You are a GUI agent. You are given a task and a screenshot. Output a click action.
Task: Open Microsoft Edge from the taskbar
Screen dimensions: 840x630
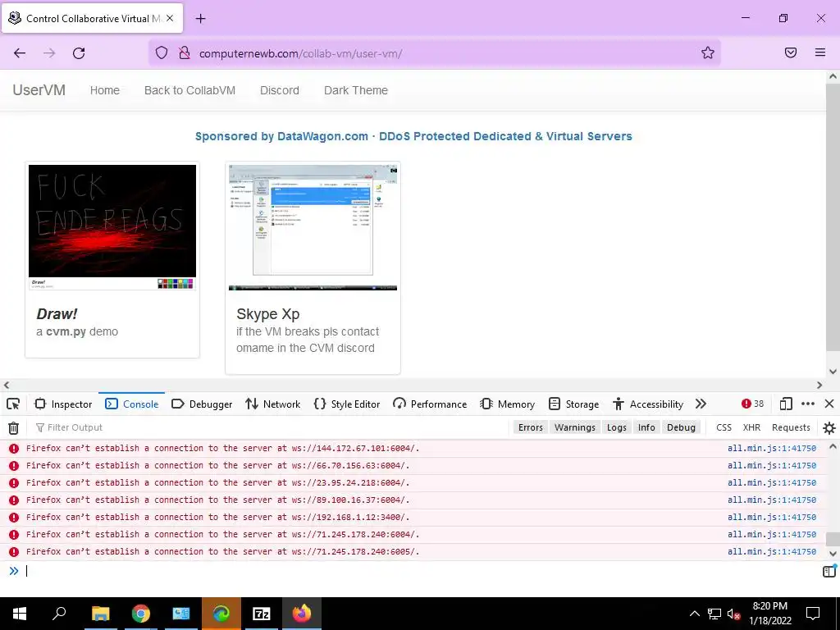[x=221, y=614]
